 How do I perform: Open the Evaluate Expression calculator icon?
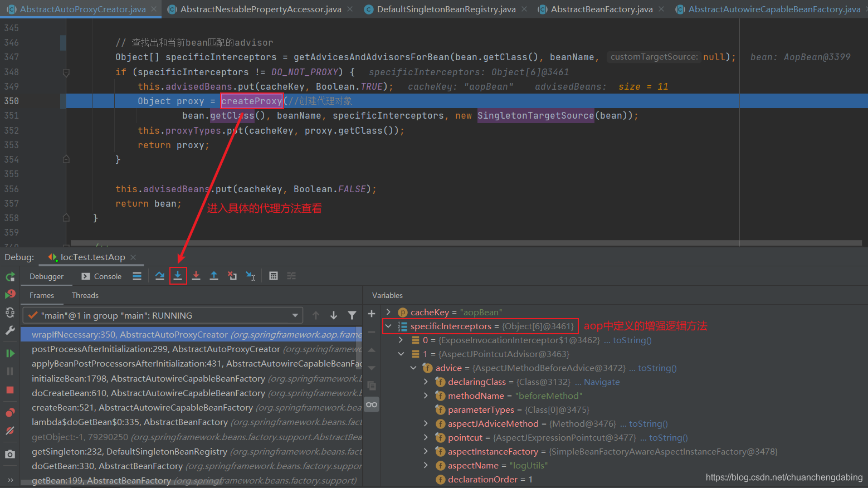[274, 276]
